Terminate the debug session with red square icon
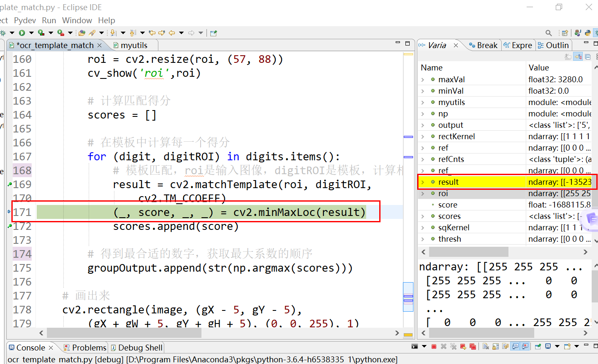 coord(434,347)
